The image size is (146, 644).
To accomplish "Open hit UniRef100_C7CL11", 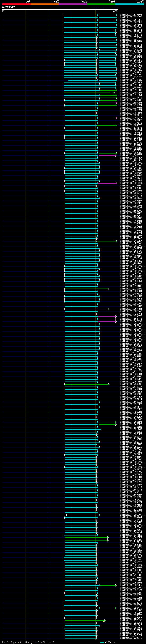I will pyautogui.click(x=131, y=361).
